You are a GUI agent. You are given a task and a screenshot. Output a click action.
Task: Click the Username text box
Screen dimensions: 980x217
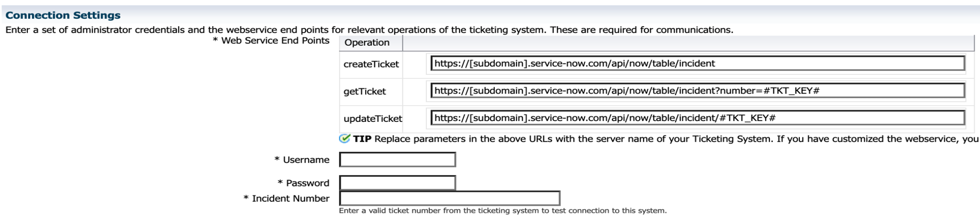tap(397, 160)
